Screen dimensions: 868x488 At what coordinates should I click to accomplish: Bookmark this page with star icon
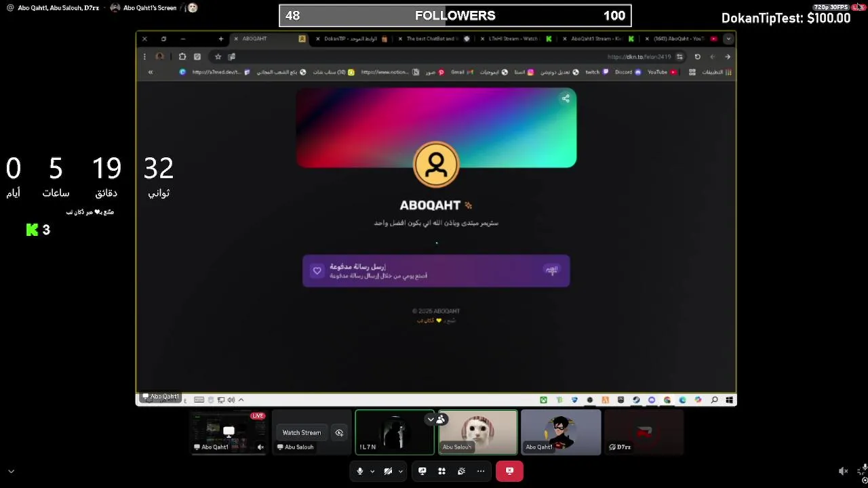tap(218, 57)
